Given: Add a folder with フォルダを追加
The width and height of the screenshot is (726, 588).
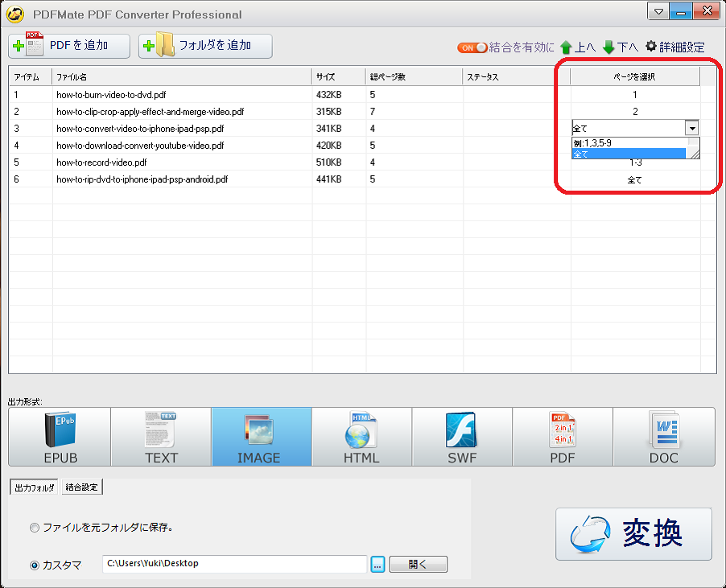Looking at the screenshot, I should coord(205,47).
